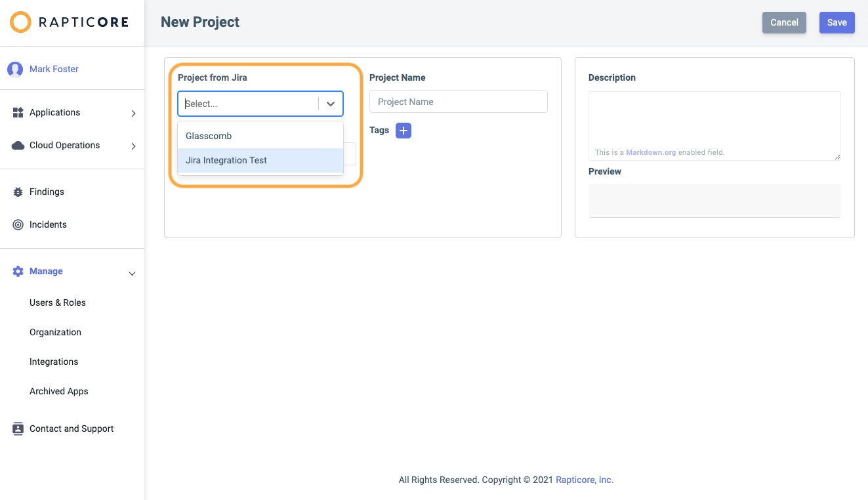
Task: Follow the Markdown.org link
Action: coord(651,152)
